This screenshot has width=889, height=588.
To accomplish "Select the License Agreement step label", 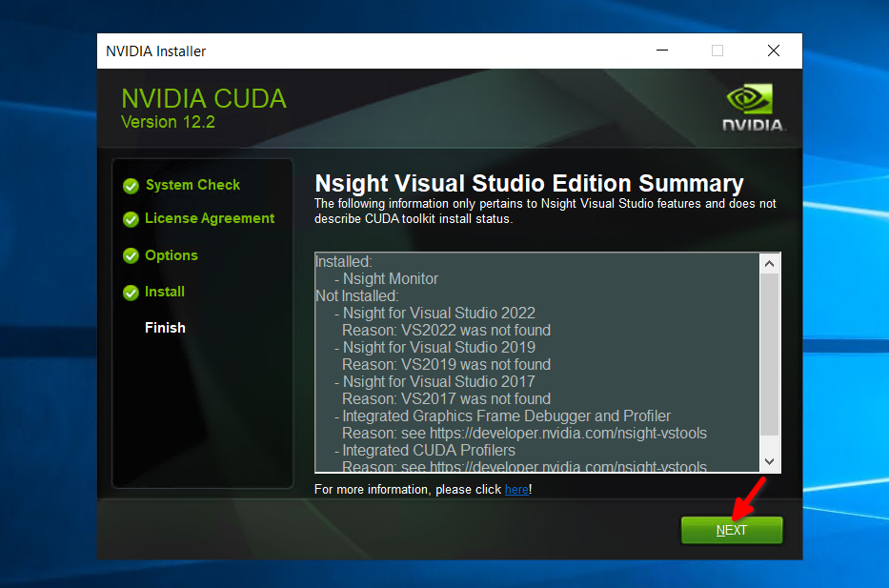I will [210, 218].
